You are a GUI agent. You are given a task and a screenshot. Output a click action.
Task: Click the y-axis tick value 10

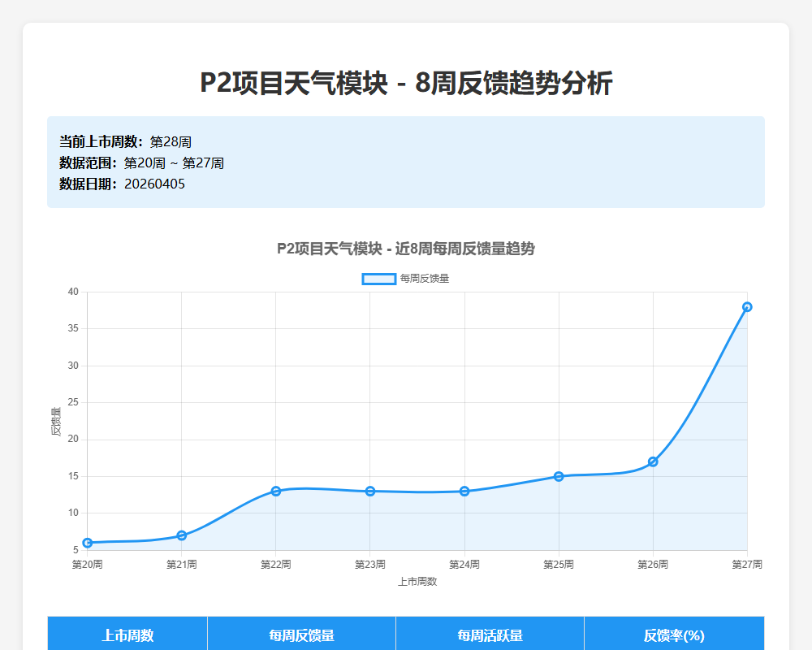click(73, 513)
